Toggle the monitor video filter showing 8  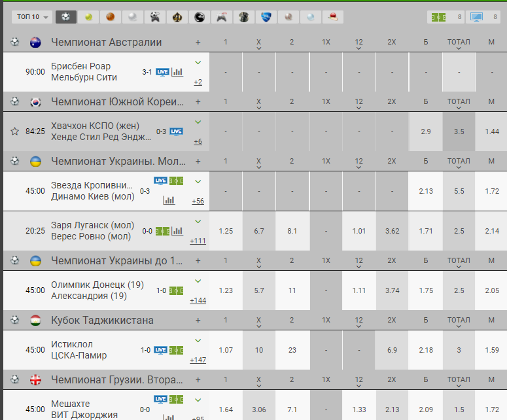(485, 16)
